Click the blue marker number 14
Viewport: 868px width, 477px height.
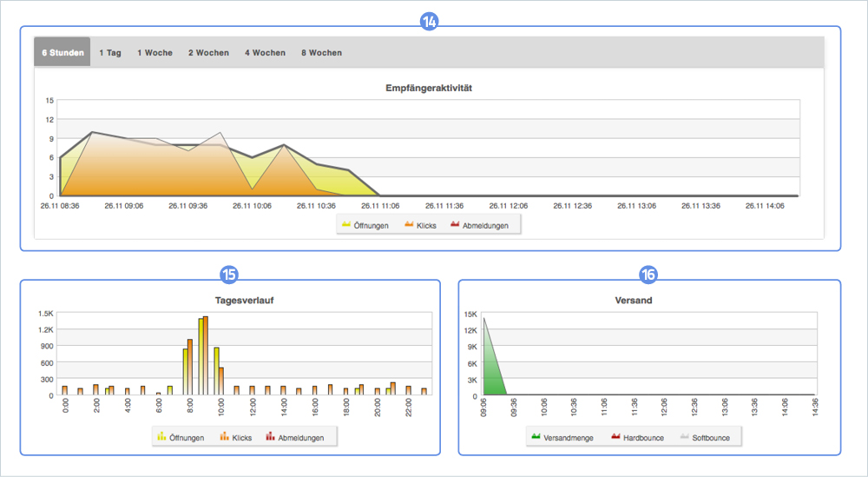click(429, 22)
